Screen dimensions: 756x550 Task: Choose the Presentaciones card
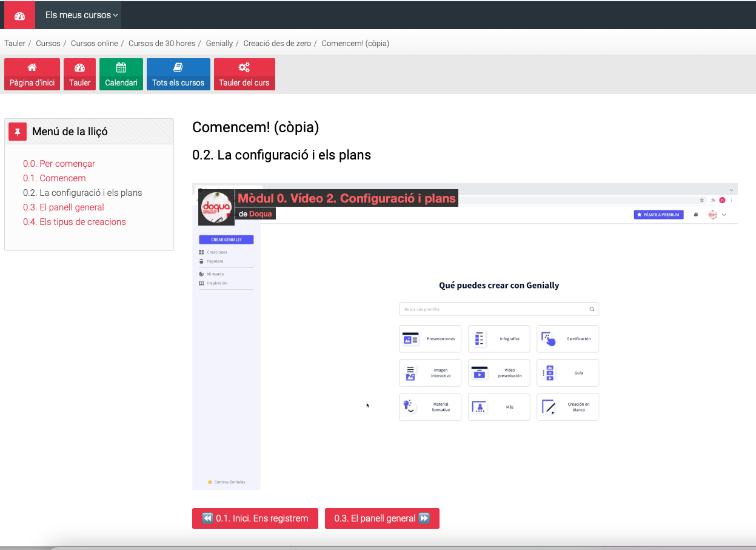[x=430, y=339]
